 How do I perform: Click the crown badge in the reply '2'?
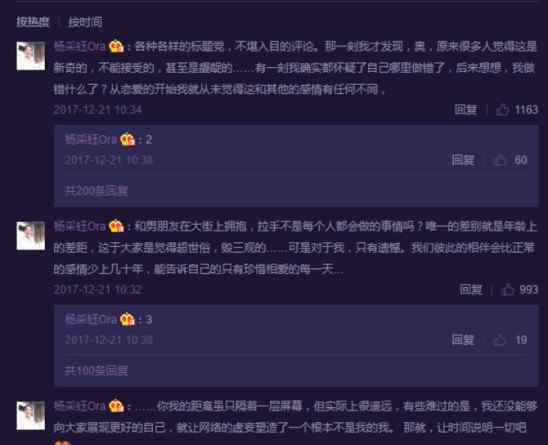(x=128, y=139)
